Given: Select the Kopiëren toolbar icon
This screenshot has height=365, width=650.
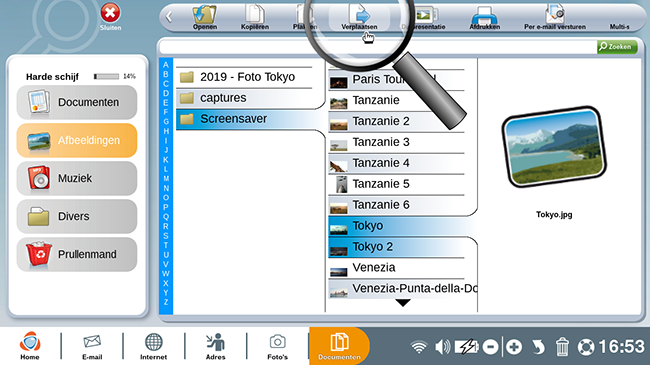Looking at the screenshot, I should point(255,15).
